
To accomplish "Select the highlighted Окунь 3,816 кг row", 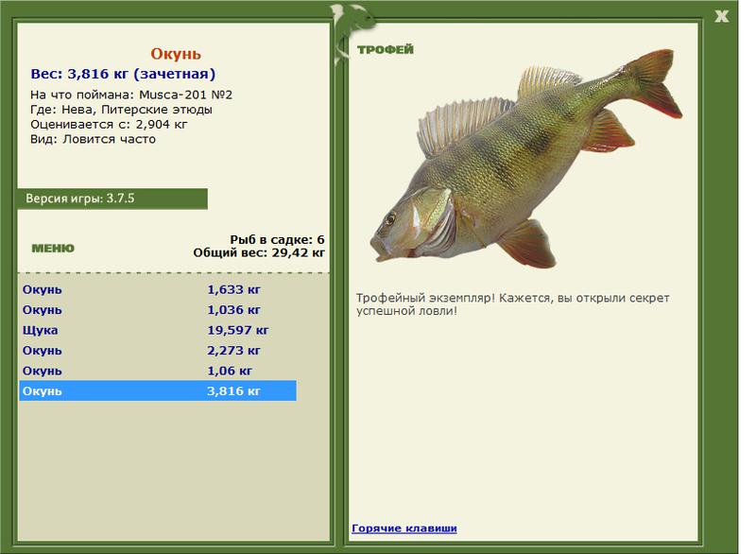I will coord(158,390).
